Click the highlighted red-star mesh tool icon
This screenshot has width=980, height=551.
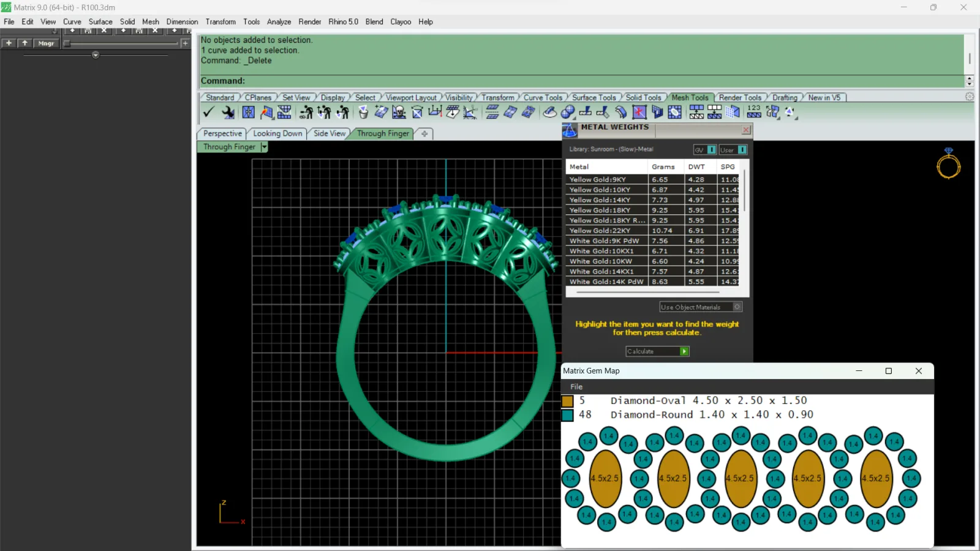pyautogui.click(x=639, y=112)
